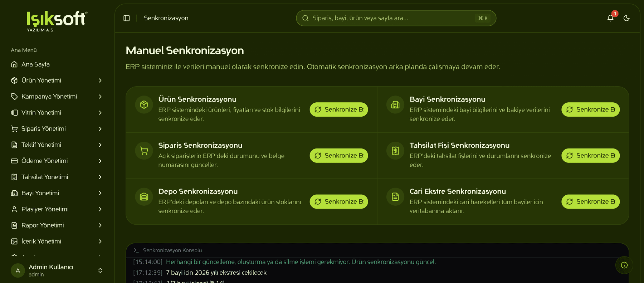This screenshot has width=644, height=283.
Task: Focus the Sipariş, bayi, ürün search field
Action: point(396,18)
